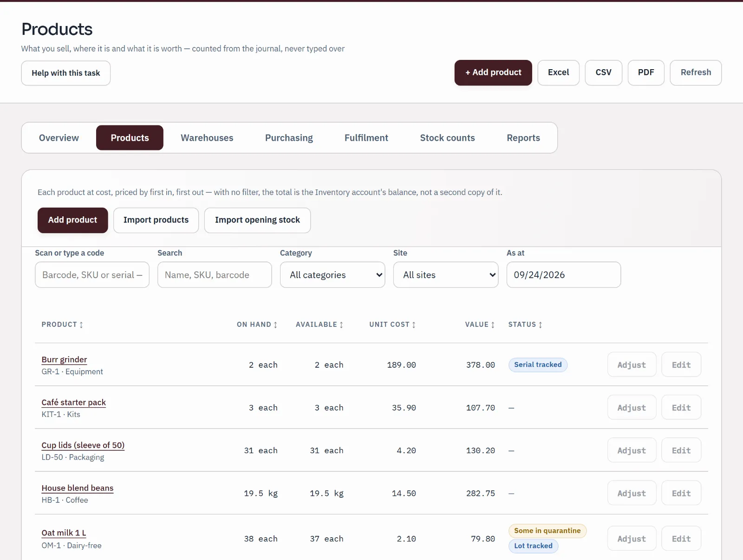Click the Some in quarantine badge

(x=547, y=531)
